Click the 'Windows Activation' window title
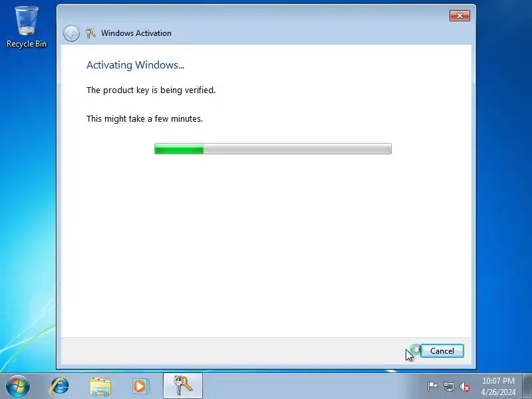 click(136, 33)
